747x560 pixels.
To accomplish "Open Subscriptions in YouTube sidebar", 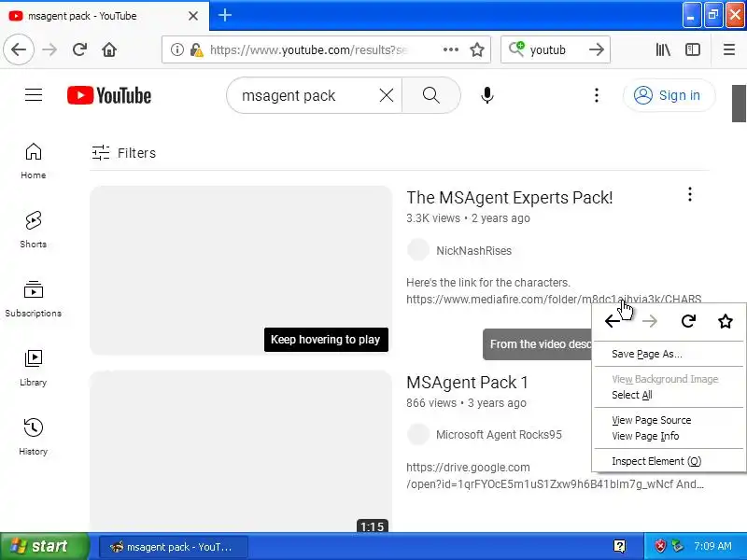I will point(34,299).
